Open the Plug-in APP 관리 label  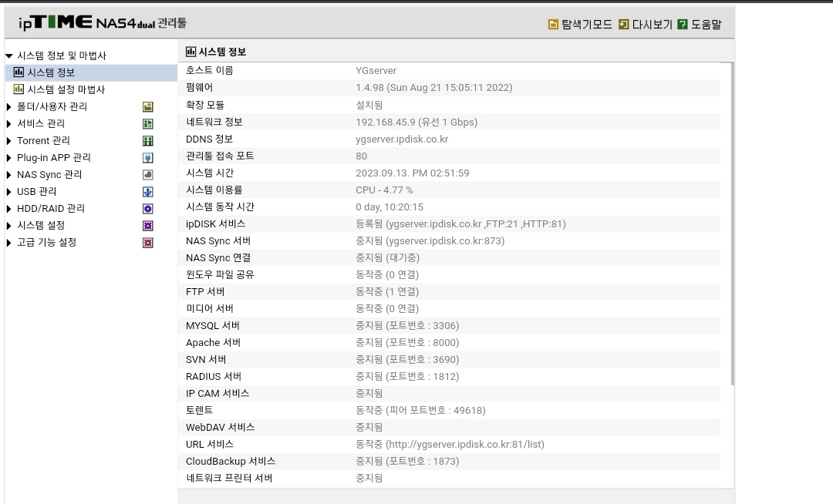tap(54, 157)
